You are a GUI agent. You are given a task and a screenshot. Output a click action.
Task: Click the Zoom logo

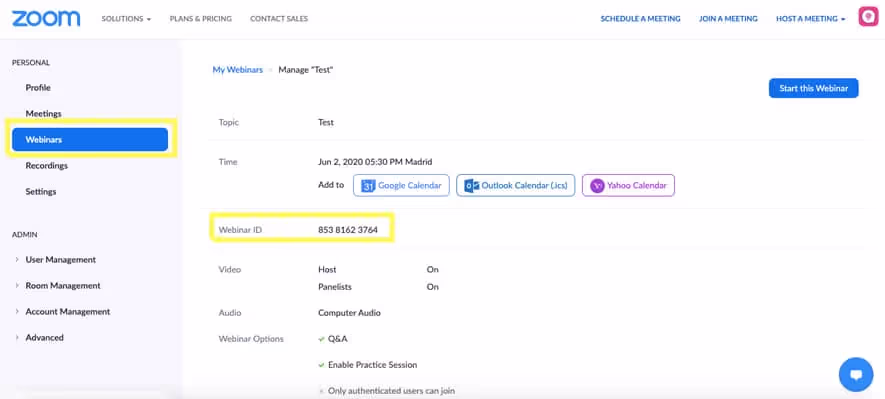(46, 19)
